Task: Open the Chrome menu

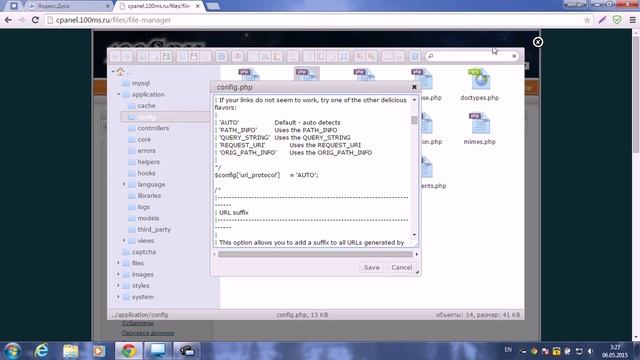Action: (632, 20)
